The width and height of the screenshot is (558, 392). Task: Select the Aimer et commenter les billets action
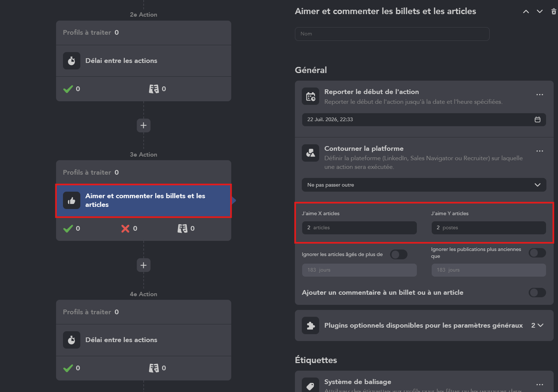(144, 201)
